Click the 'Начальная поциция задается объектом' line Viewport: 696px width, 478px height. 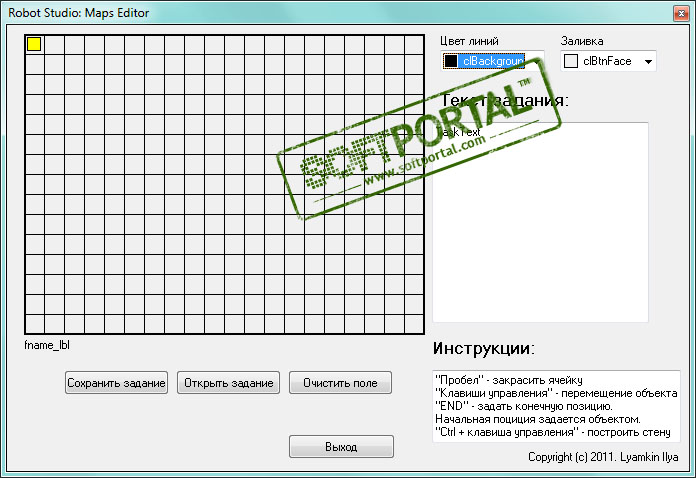click(538, 419)
